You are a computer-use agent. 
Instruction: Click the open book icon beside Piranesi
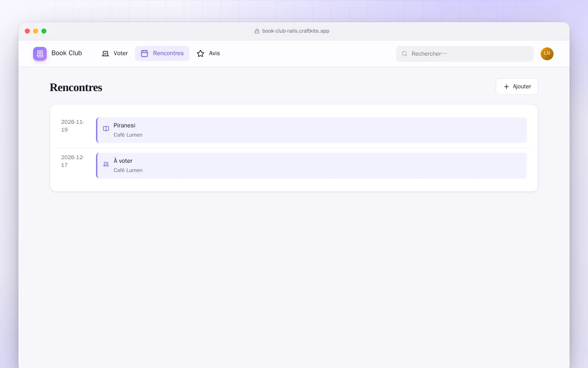(106, 129)
